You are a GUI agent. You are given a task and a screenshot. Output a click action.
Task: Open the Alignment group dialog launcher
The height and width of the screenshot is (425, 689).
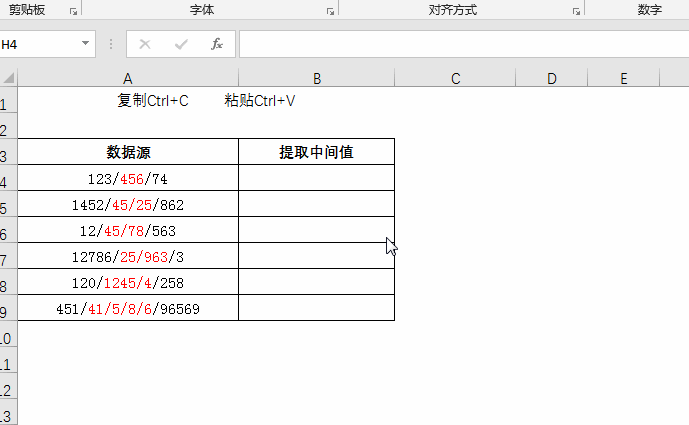tap(576, 12)
